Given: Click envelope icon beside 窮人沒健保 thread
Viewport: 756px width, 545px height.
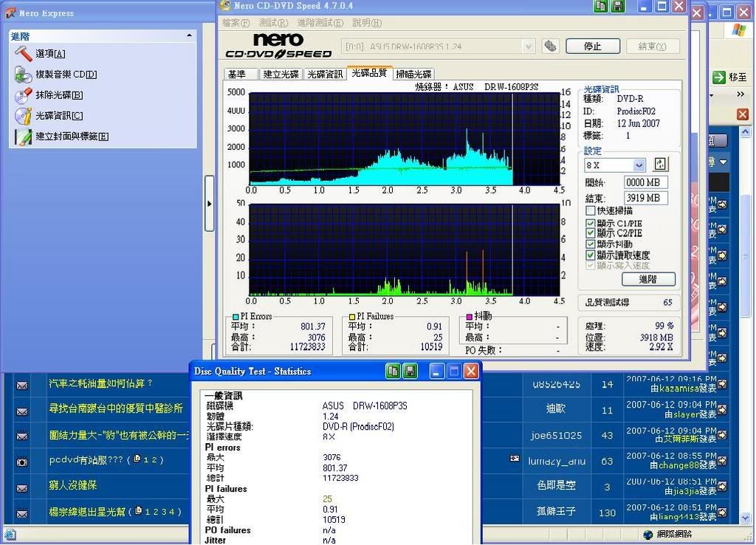Looking at the screenshot, I should click(22, 488).
